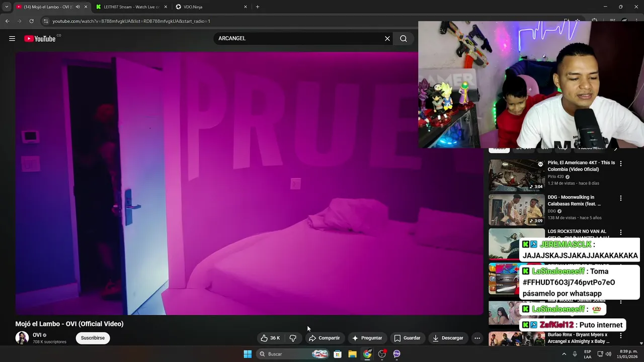Go back with the browser back arrow
Image resolution: width=644 pixels, height=362 pixels.
7,21
